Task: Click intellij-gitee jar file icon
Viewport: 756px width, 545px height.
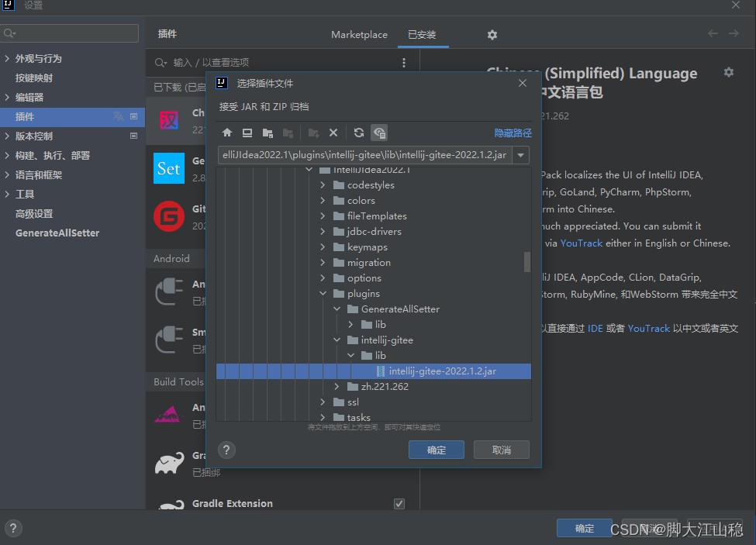Action: pyautogui.click(x=381, y=371)
